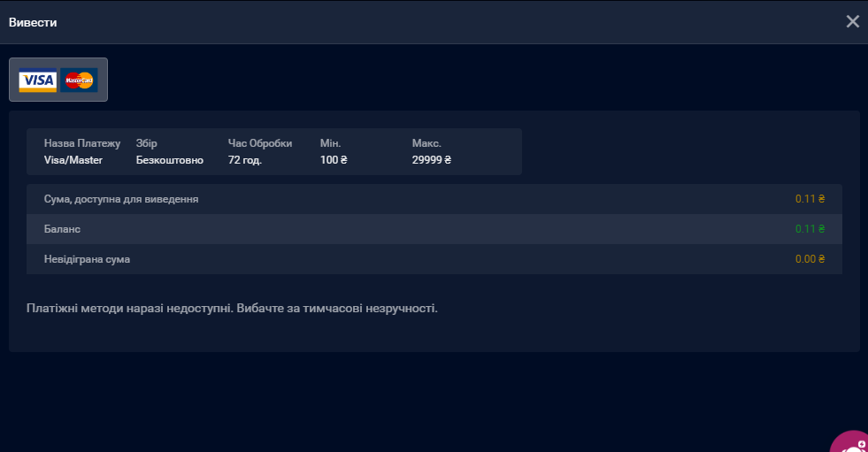The width and height of the screenshot is (868, 452).
Task: Click the maximum amount 29999 ₴
Action: point(432,160)
